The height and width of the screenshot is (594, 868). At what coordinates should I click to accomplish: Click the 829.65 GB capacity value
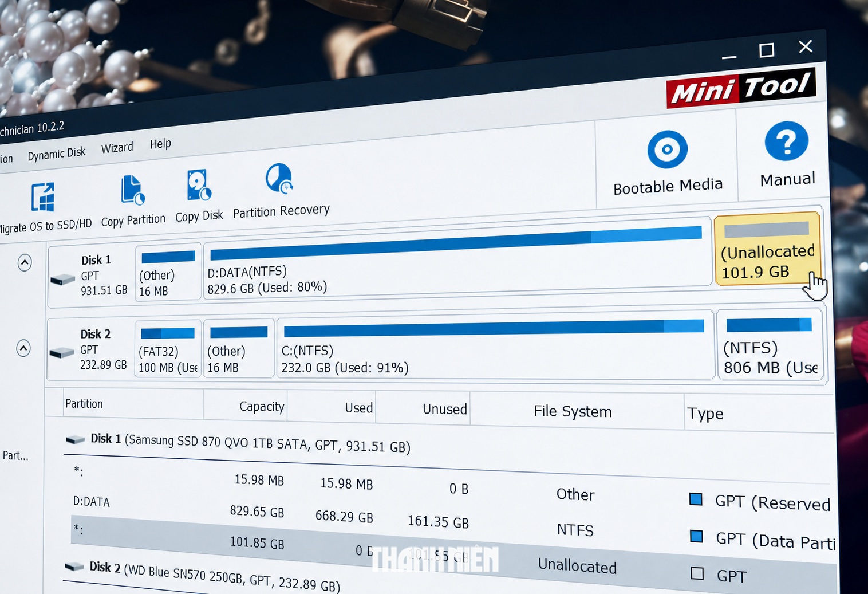click(257, 511)
